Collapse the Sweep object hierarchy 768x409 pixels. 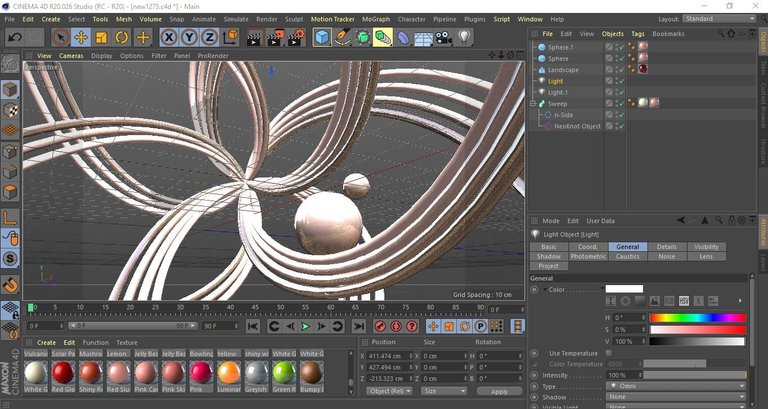[x=533, y=104]
